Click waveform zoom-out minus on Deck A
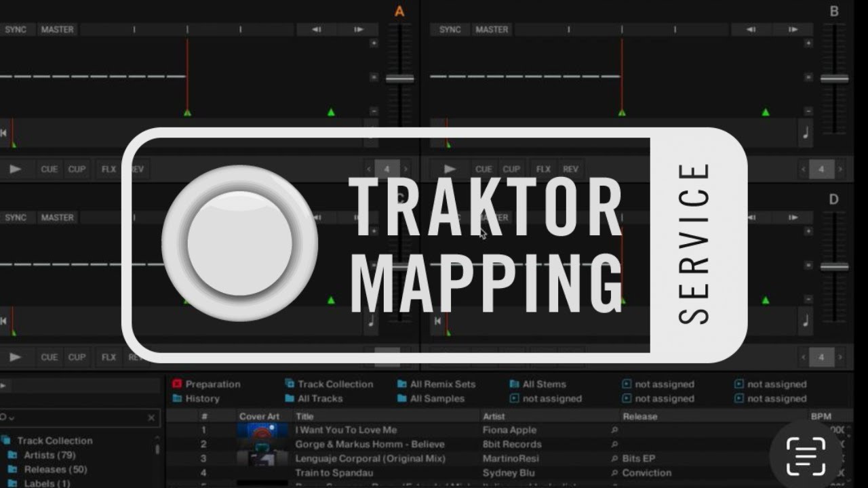The image size is (868, 488). pyautogui.click(x=374, y=111)
